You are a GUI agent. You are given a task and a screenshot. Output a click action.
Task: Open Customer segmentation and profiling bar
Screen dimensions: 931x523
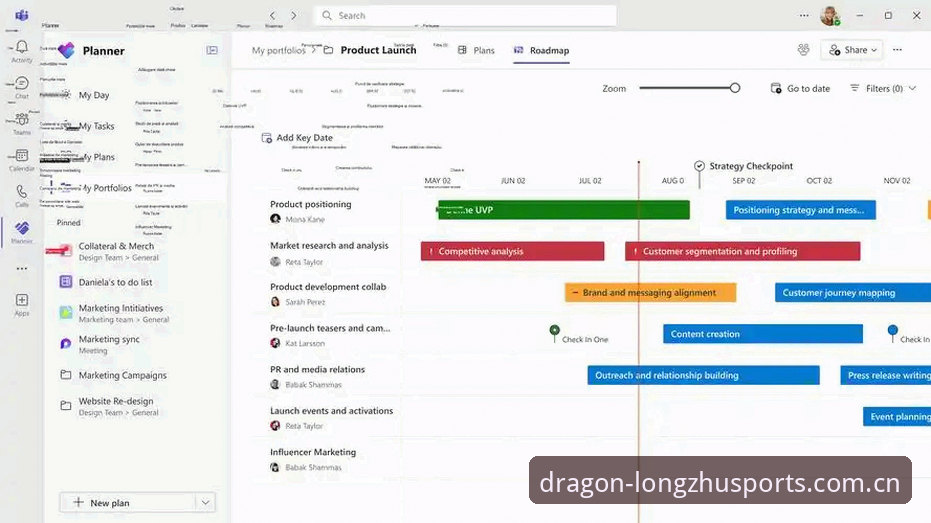point(742,251)
